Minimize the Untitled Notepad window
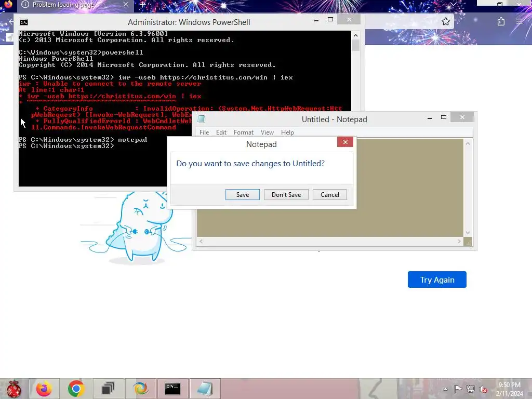532x399 pixels. [x=430, y=118]
